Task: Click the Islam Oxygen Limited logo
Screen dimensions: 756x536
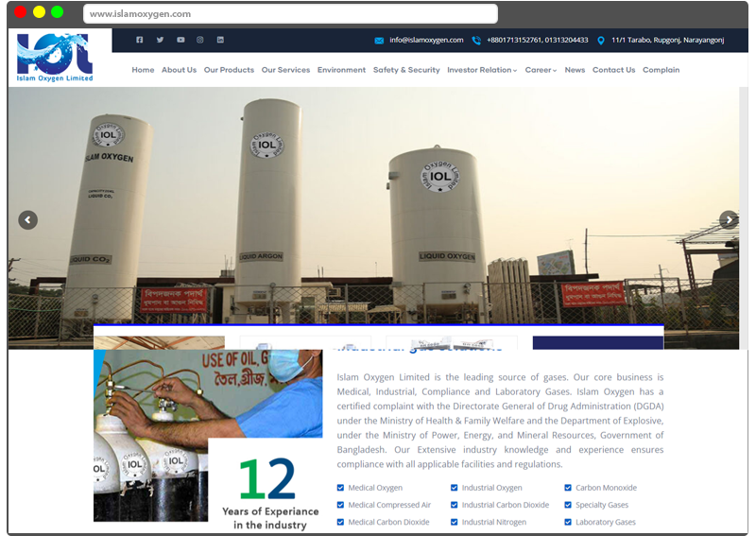Action: tap(55, 58)
